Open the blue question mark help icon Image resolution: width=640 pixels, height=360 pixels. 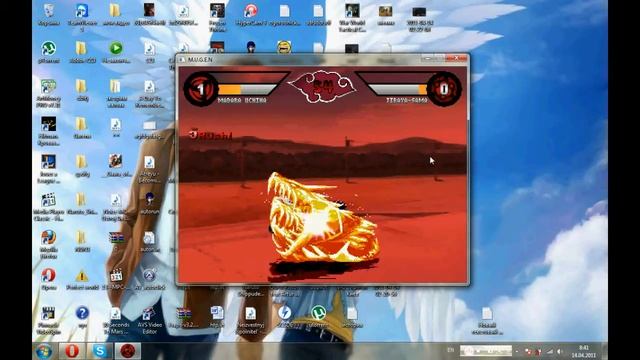[x=82, y=313]
